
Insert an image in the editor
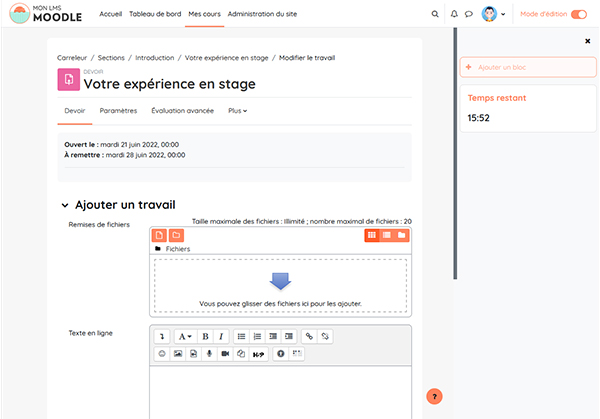177,354
